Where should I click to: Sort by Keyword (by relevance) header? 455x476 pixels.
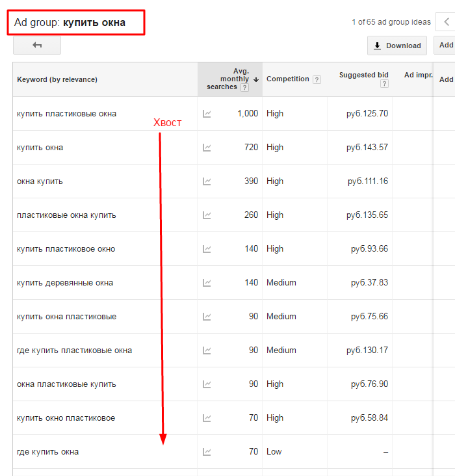point(57,79)
